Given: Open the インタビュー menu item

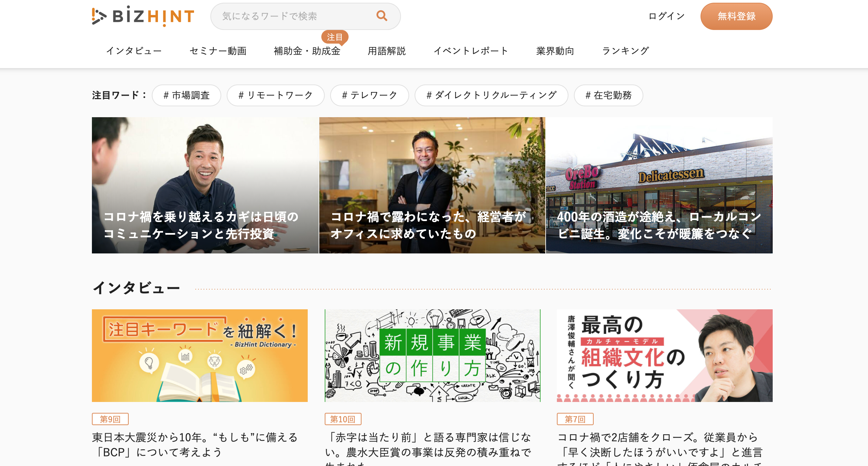Looking at the screenshot, I should pyautogui.click(x=134, y=51).
